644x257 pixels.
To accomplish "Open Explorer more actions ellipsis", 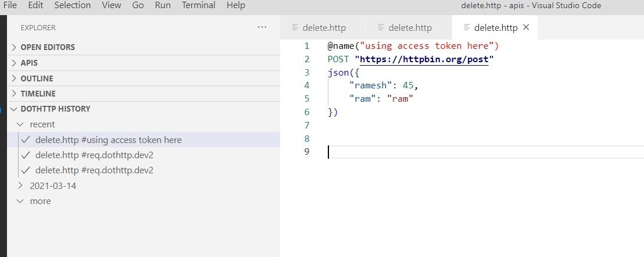I will click(x=262, y=27).
